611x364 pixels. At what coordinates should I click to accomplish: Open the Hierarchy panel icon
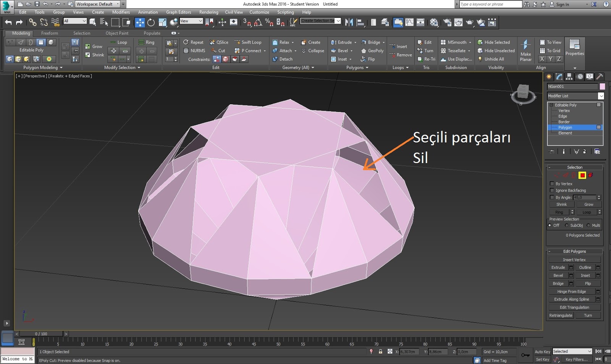(569, 76)
